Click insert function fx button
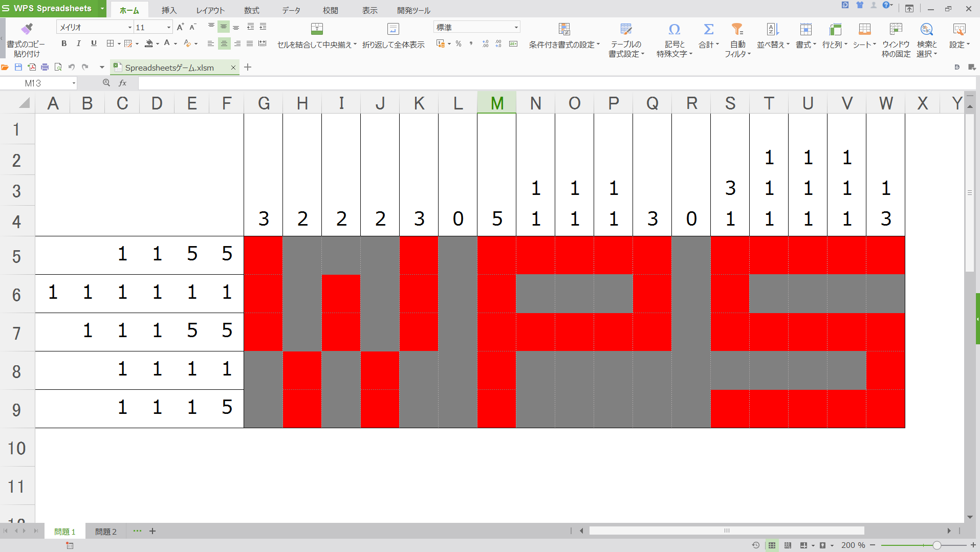The height and width of the screenshot is (552, 980). pyautogui.click(x=122, y=83)
